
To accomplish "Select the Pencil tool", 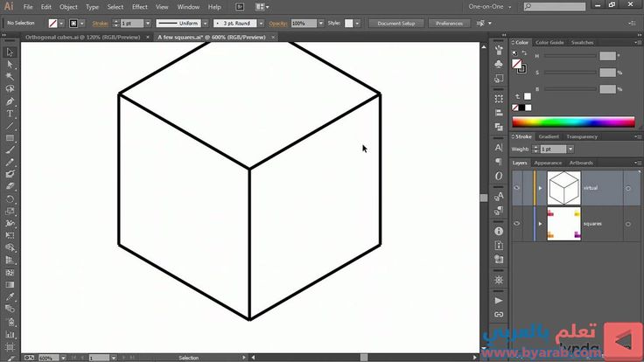I will click(10, 163).
